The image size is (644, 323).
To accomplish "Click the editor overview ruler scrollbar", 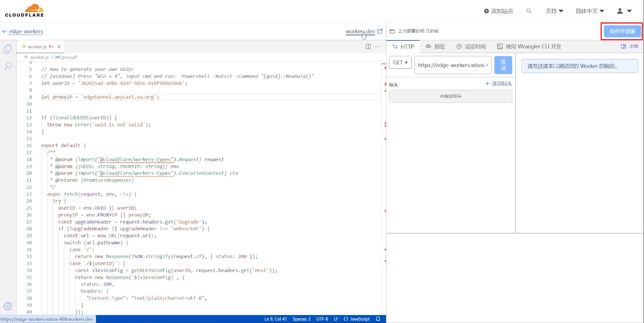I will coord(384,188).
